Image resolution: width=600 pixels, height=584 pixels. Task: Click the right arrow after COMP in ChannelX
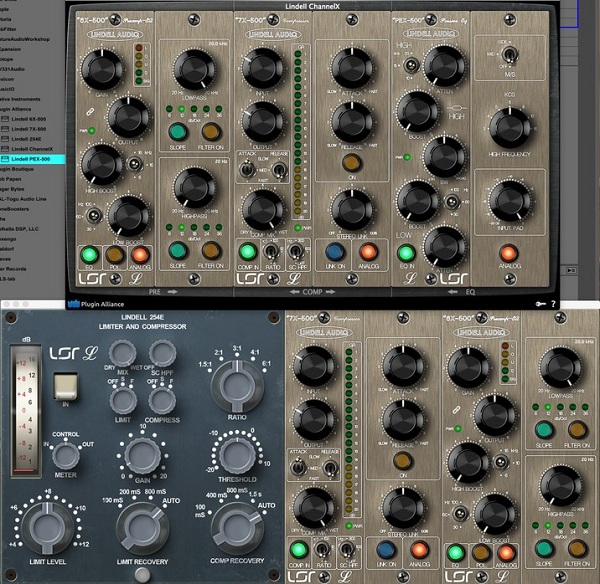(330, 292)
